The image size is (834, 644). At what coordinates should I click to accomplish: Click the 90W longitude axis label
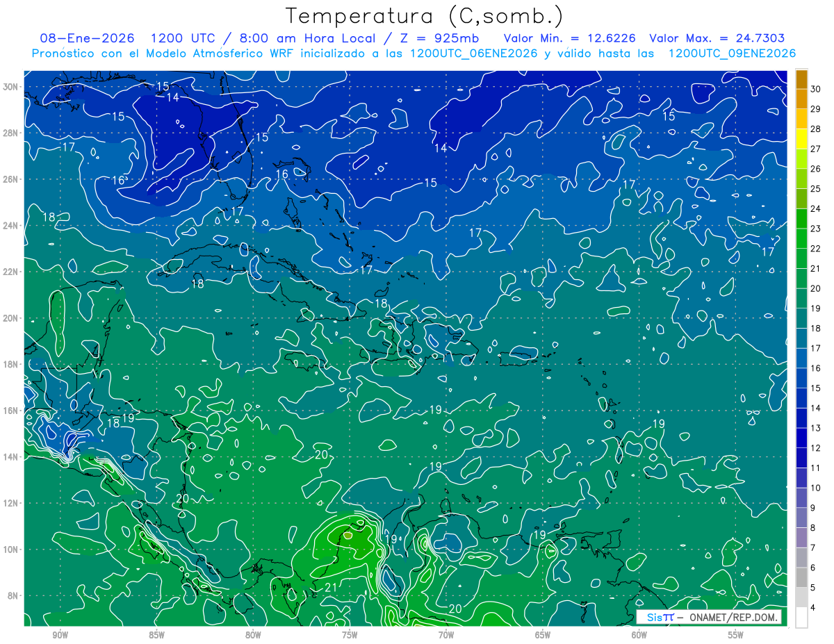click(60, 635)
